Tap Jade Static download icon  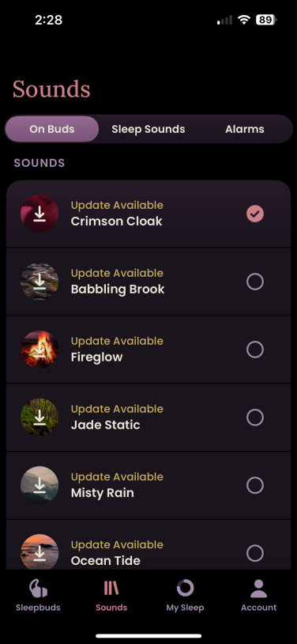click(x=39, y=417)
